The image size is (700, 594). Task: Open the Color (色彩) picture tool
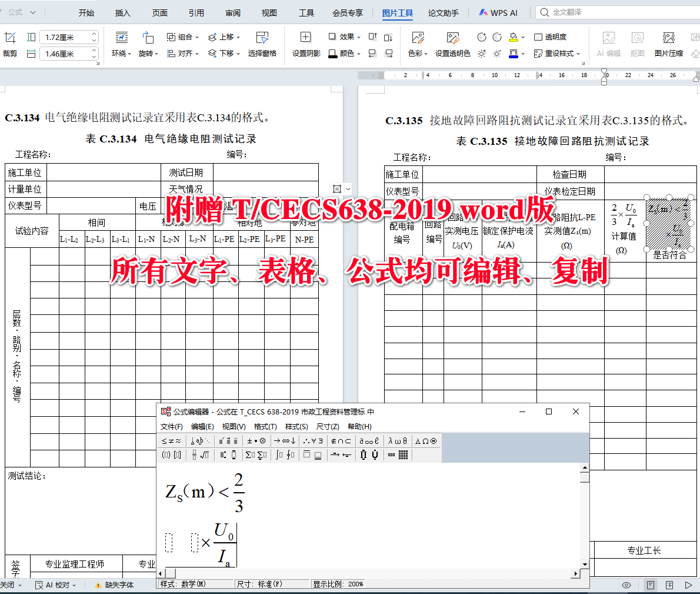pos(418,44)
